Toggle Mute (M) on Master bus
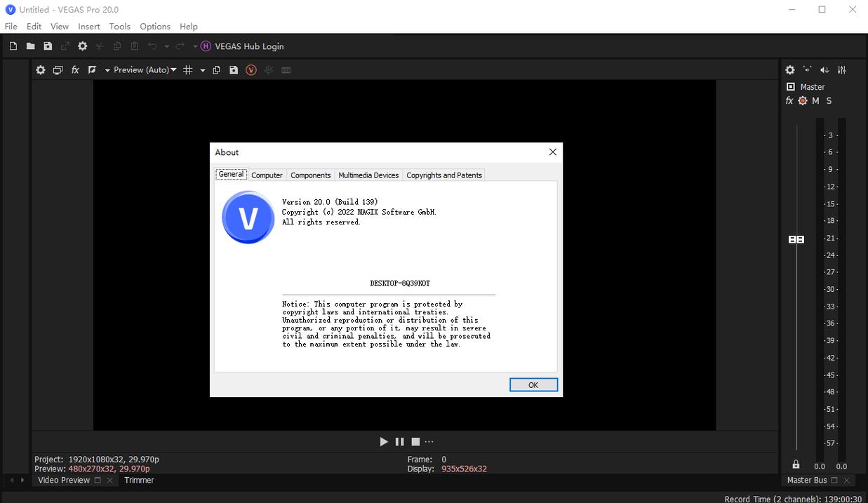The height and width of the screenshot is (503, 868). click(x=815, y=101)
